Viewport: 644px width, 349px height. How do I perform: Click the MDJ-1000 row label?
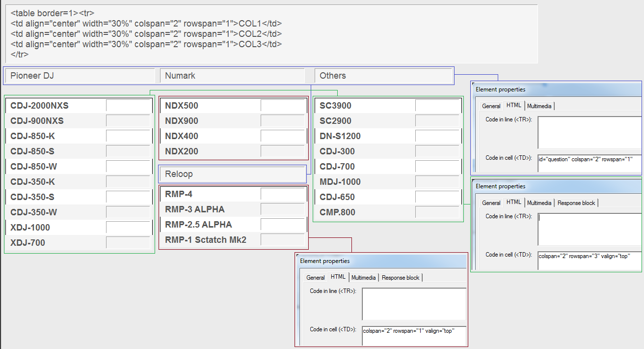(x=340, y=182)
